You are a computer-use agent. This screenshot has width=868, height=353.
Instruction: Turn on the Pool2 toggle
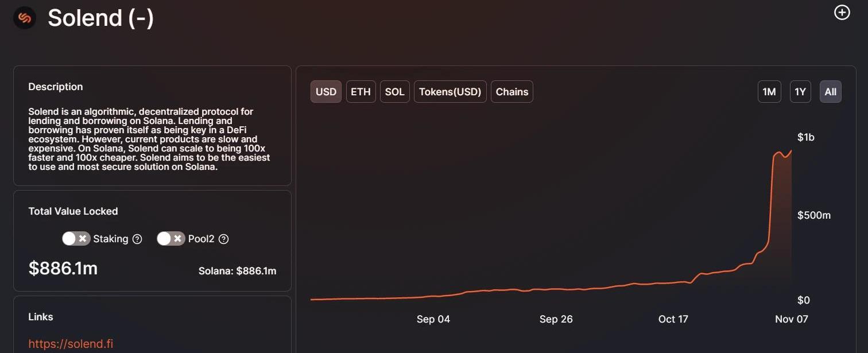171,239
